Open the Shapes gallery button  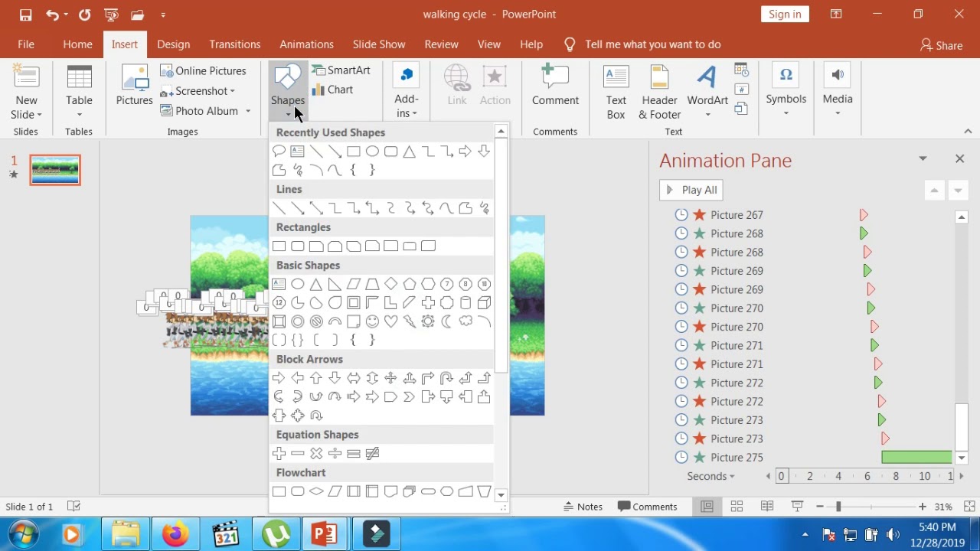(x=288, y=91)
